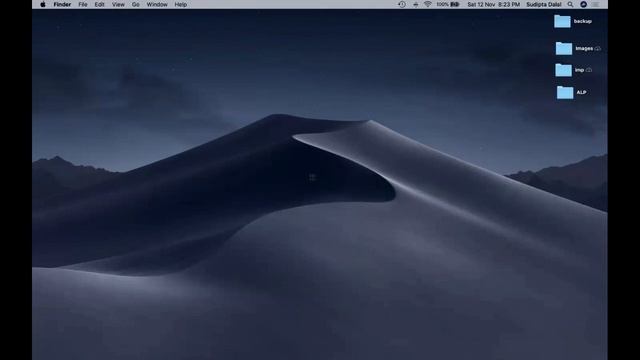Open Notification Center list icon
Viewport: 640px width, 360px height.
[596, 4]
